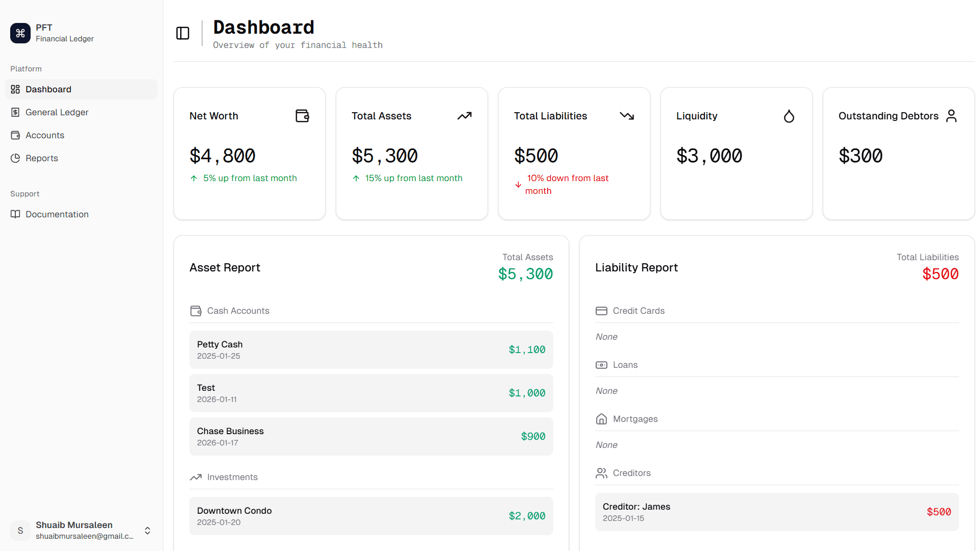
Task: Click the Investments trend icon in Asset Report
Action: 195,477
